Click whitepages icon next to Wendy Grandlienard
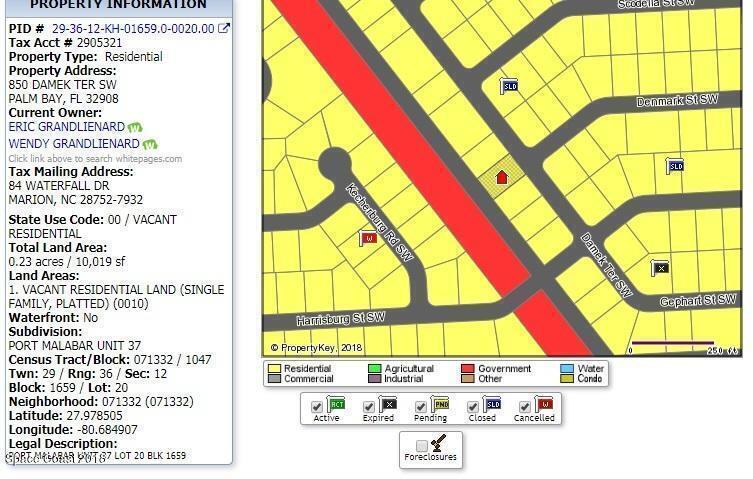Screen dimensions: 753x479 point(150,144)
